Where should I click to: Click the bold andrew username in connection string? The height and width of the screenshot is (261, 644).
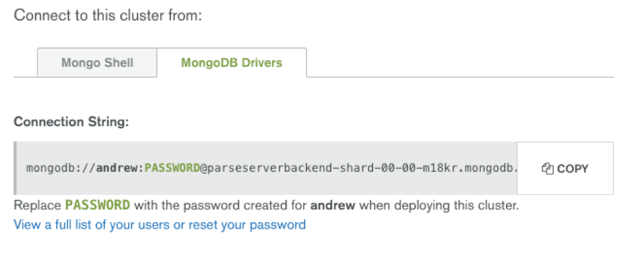[118, 168]
